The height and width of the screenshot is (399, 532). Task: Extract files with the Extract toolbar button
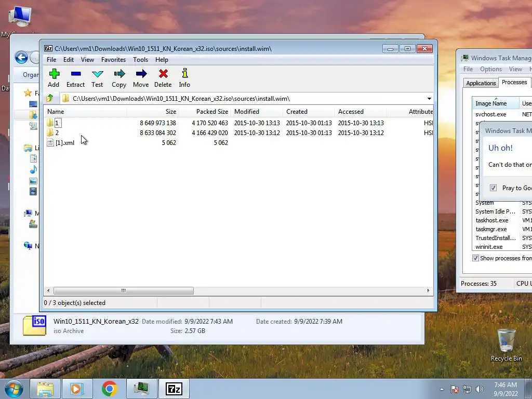(x=75, y=78)
